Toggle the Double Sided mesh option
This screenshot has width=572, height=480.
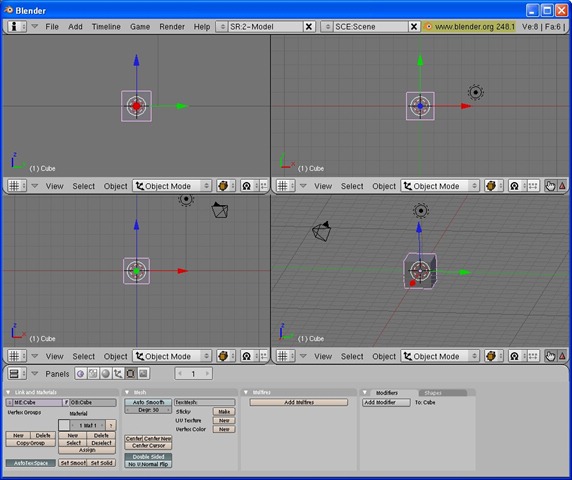point(148,457)
